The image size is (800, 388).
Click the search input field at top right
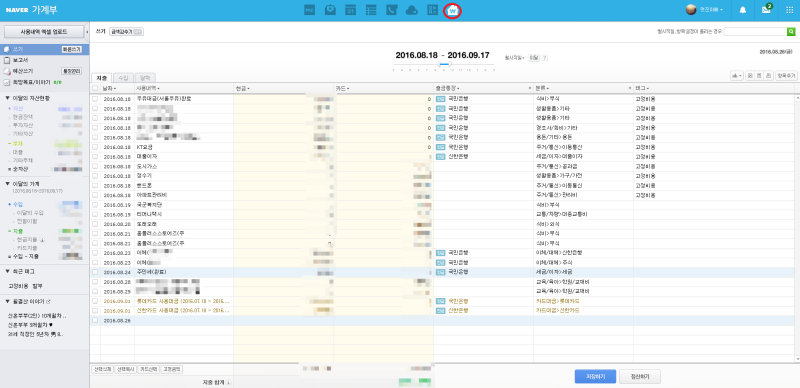pyautogui.click(x=755, y=32)
